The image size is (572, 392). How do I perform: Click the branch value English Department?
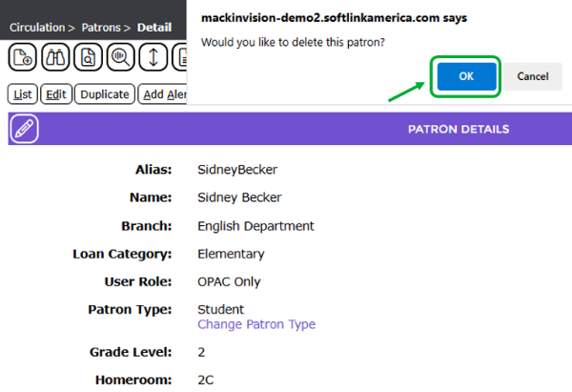255,226
